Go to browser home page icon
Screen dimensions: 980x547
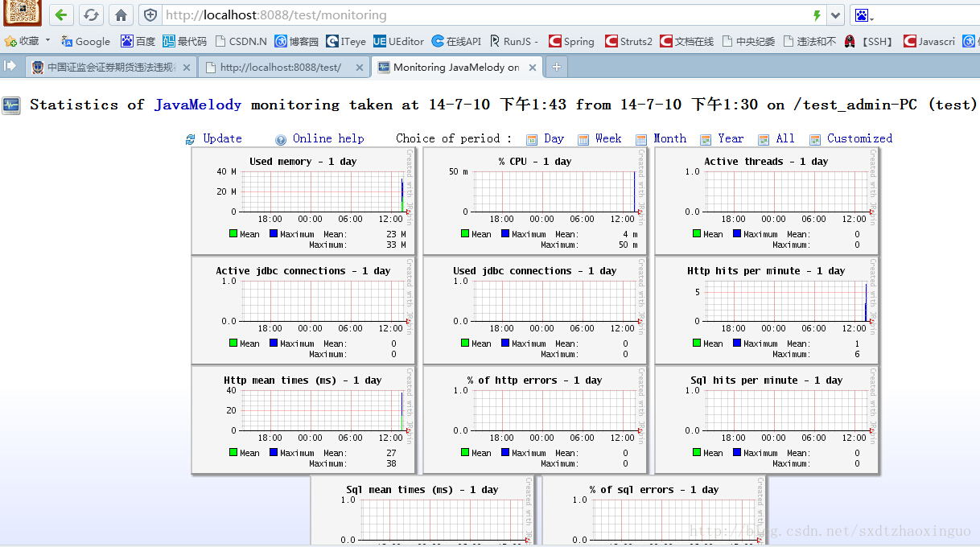tap(121, 14)
